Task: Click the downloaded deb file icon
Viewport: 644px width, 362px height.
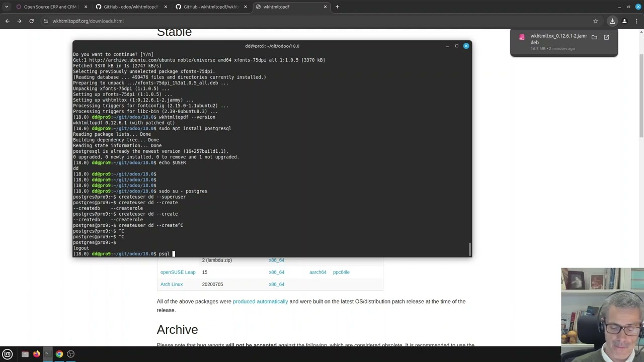Action: (x=522, y=38)
